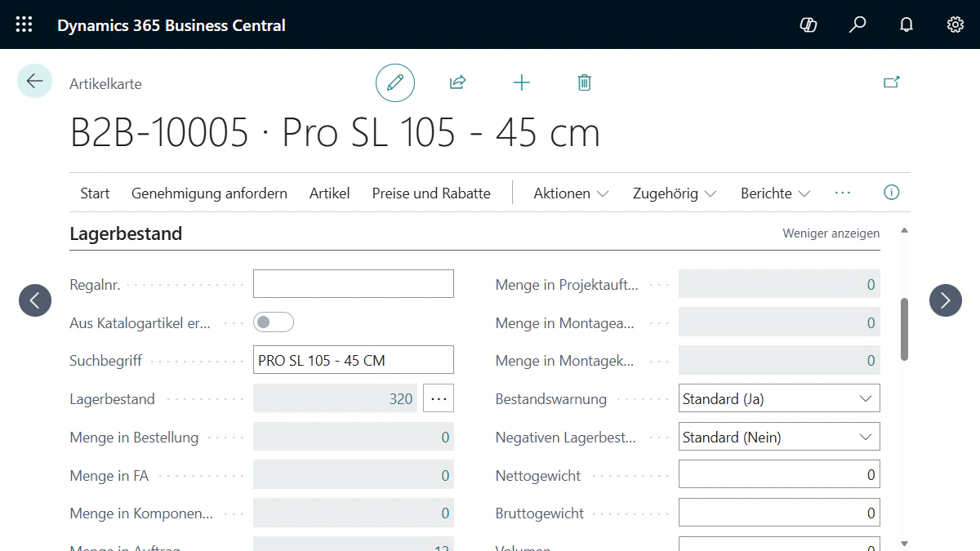Delete the item with trash icon
The image size is (980, 551).
584,82
